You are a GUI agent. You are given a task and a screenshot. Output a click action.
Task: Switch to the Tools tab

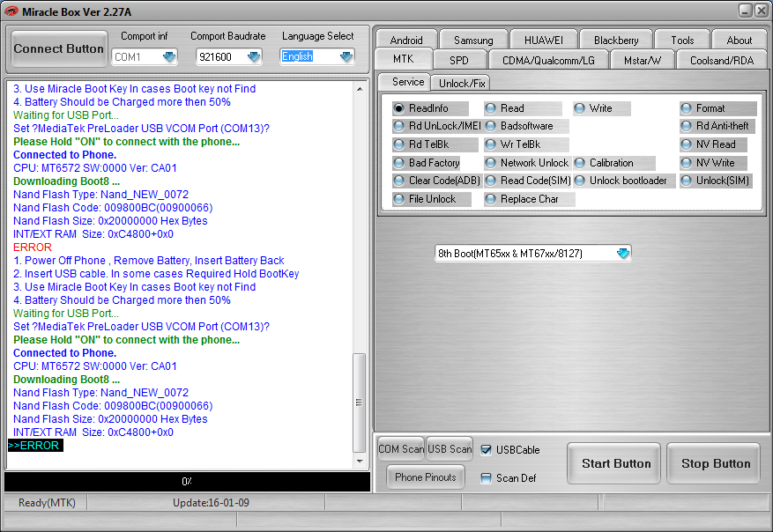point(682,40)
